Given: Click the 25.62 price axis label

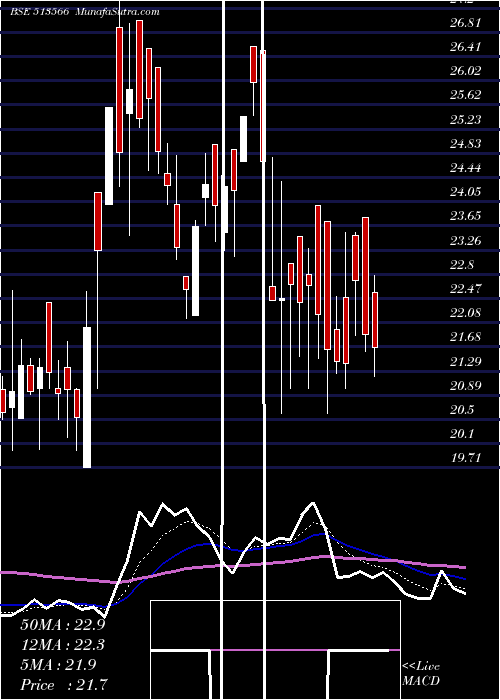Looking at the screenshot, I should (x=466, y=95).
